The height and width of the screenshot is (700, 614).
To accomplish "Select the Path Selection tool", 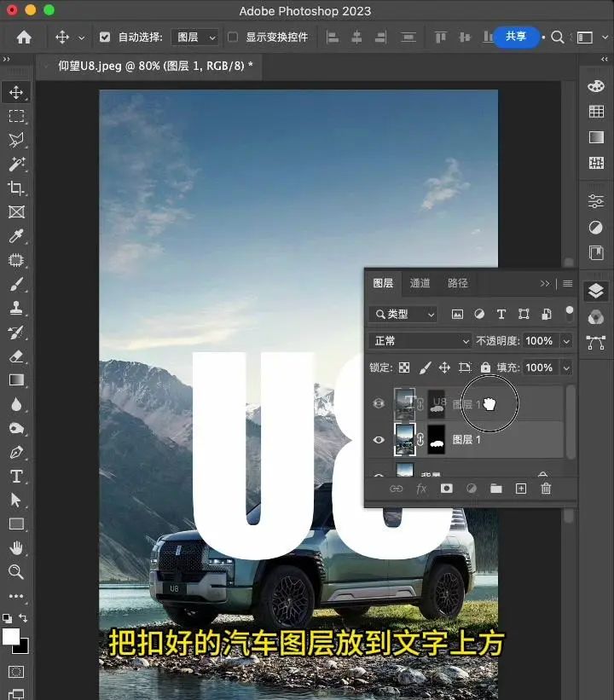I will tap(16, 500).
